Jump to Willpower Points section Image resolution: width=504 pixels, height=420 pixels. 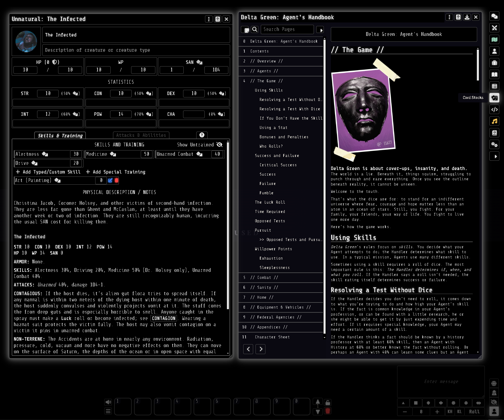coord(273,249)
